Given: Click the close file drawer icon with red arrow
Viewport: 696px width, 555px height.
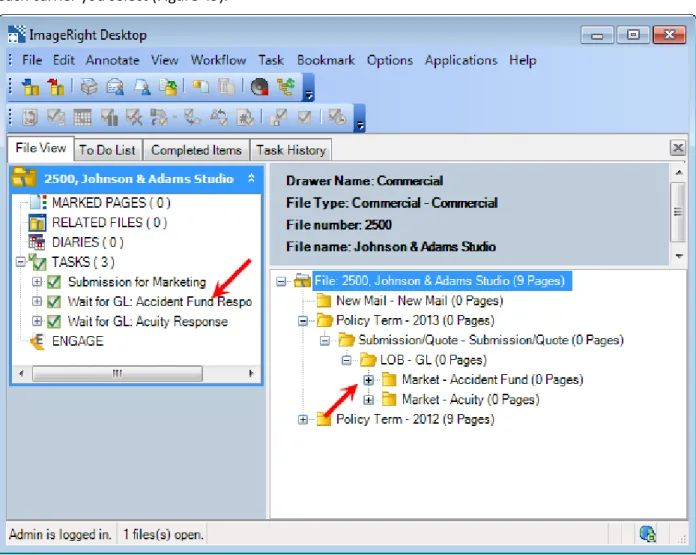Looking at the screenshot, I should tap(56, 87).
